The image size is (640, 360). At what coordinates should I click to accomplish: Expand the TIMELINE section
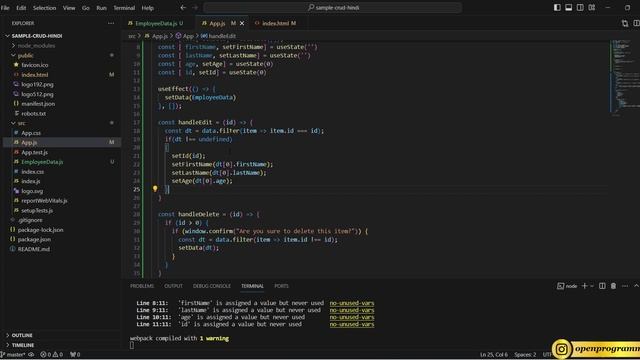pos(23,345)
